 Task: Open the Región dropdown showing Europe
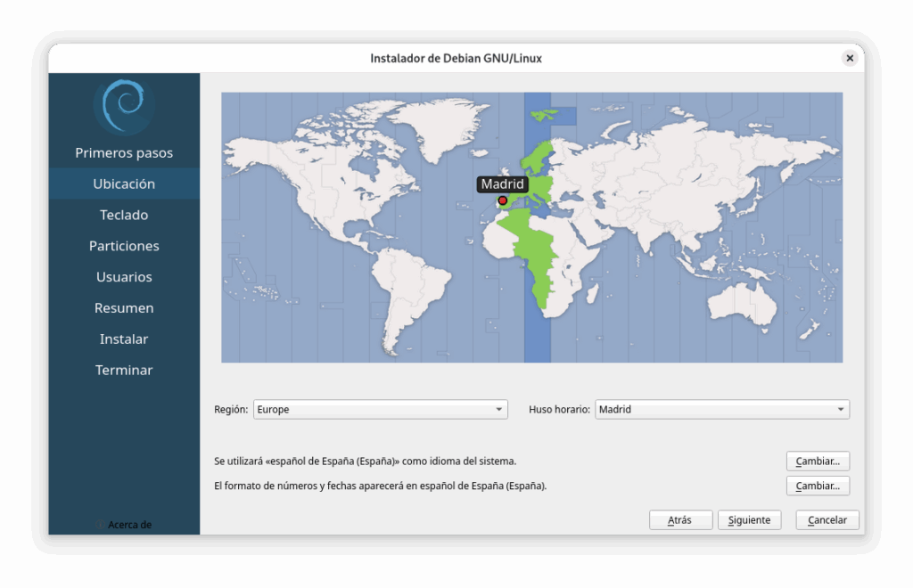tap(380, 410)
